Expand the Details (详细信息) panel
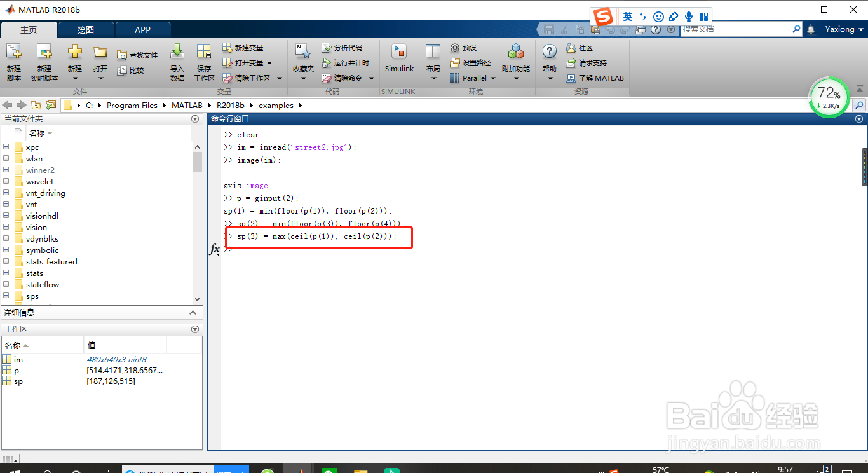The width and height of the screenshot is (868, 473). tap(193, 312)
